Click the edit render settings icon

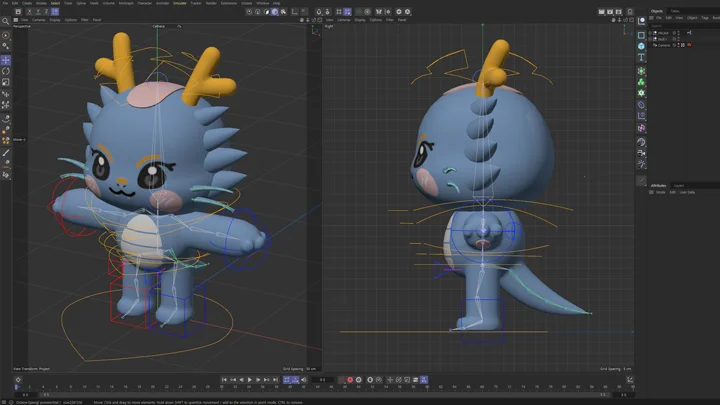[619, 12]
